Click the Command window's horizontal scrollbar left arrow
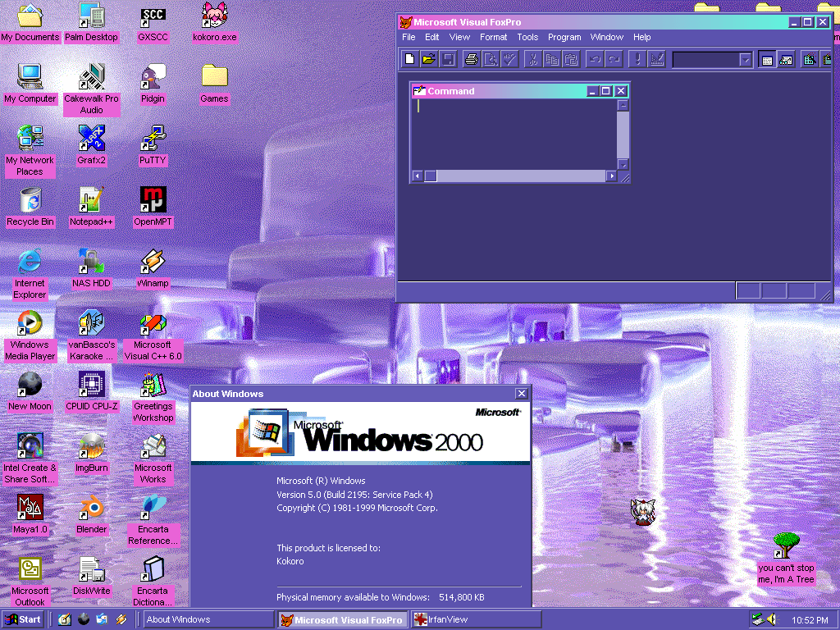Screen dimensions: 840x630 click(417, 176)
